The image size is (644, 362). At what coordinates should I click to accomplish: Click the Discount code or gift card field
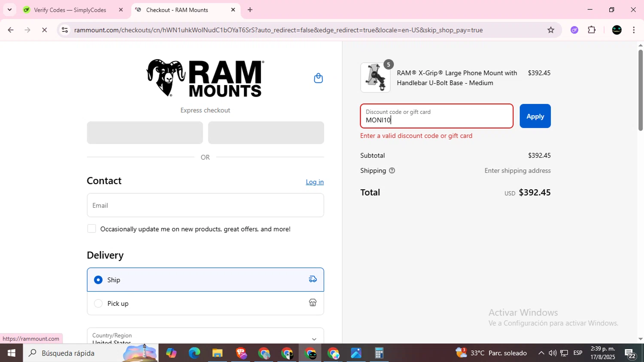click(437, 116)
